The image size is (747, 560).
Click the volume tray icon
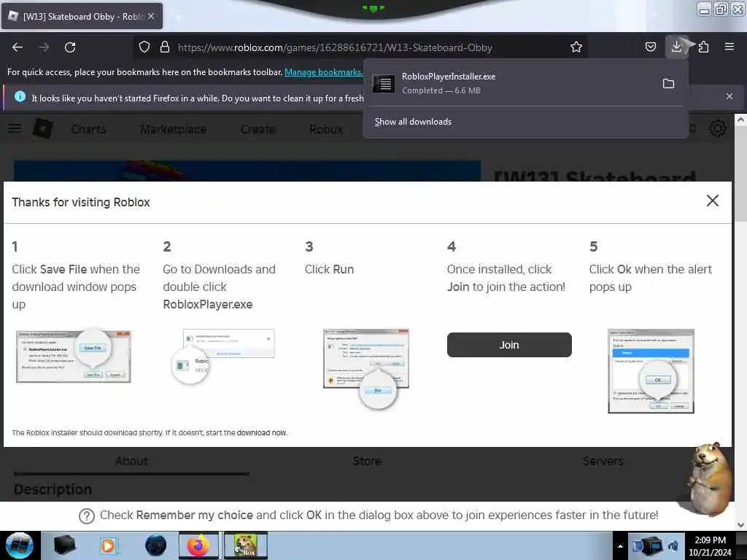[673, 546]
